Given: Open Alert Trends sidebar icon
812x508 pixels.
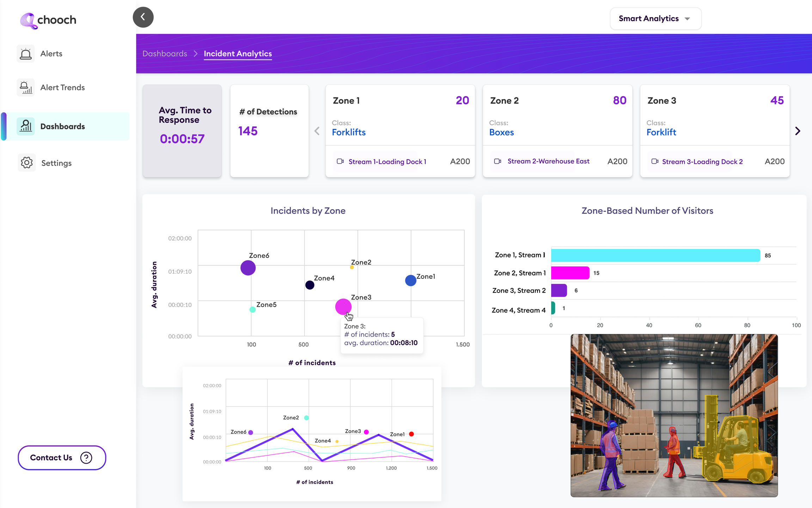Looking at the screenshot, I should click(x=25, y=87).
